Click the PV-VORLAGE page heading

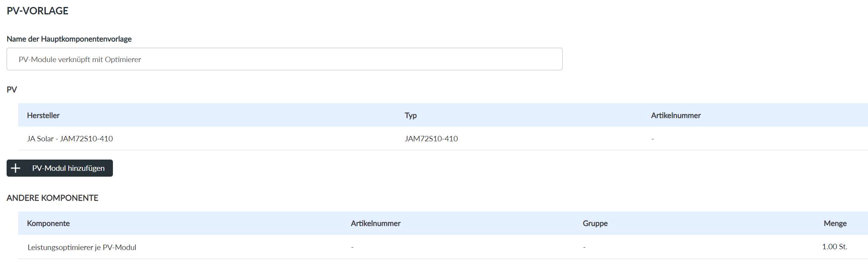pos(38,11)
